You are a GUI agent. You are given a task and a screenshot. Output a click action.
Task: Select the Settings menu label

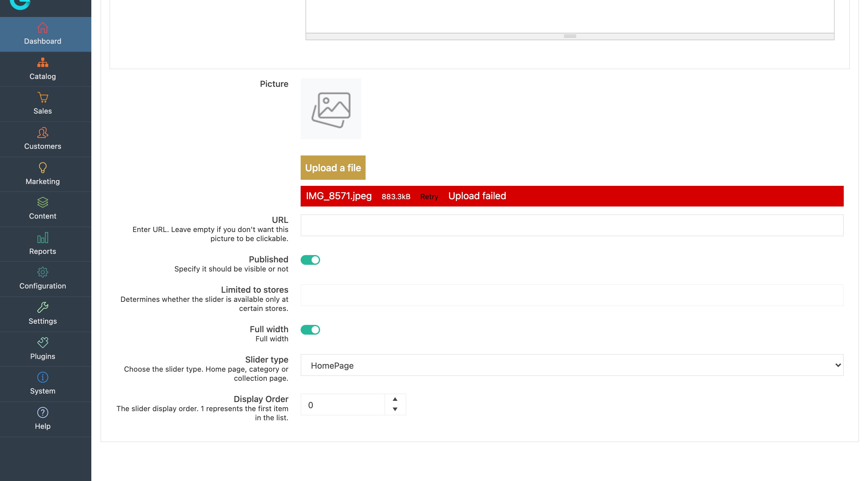point(42,321)
